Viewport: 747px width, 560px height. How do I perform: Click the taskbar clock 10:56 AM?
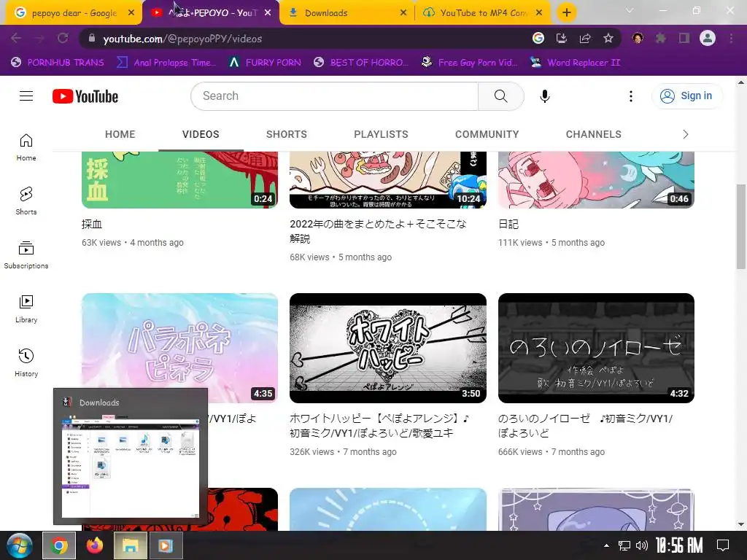(679, 545)
